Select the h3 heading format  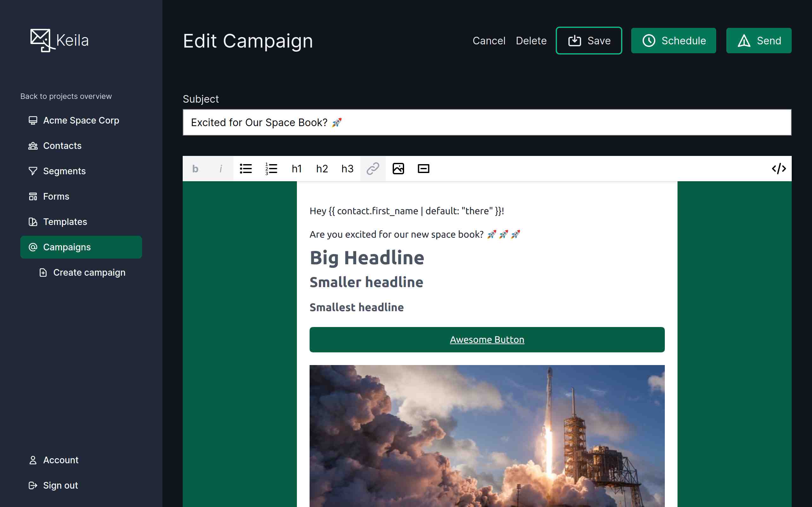coord(347,169)
